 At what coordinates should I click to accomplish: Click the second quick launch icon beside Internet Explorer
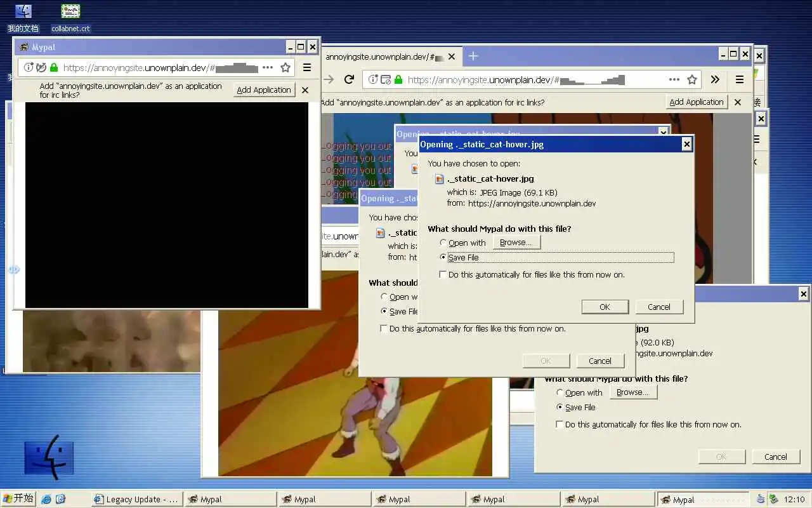[60, 500]
